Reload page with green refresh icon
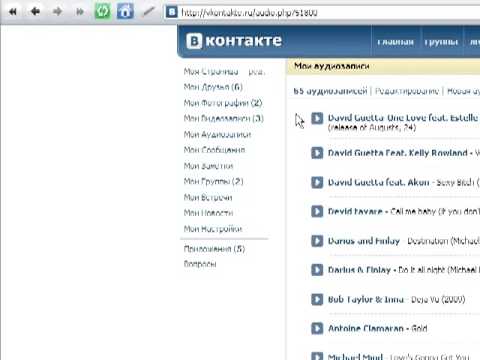Screen dimensions: 480x360 pyautogui.click(x=103, y=12)
